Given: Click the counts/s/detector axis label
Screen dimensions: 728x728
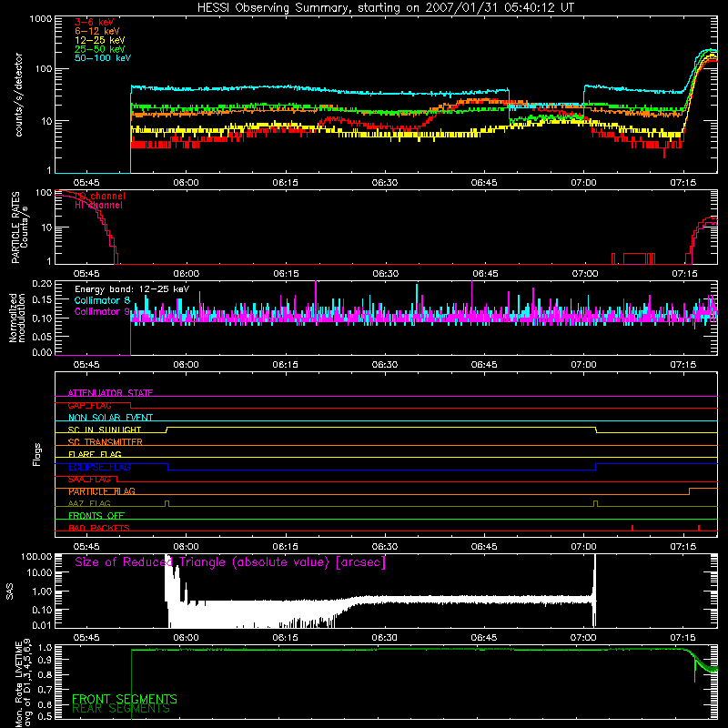Looking at the screenshot, I should coord(18,95).
